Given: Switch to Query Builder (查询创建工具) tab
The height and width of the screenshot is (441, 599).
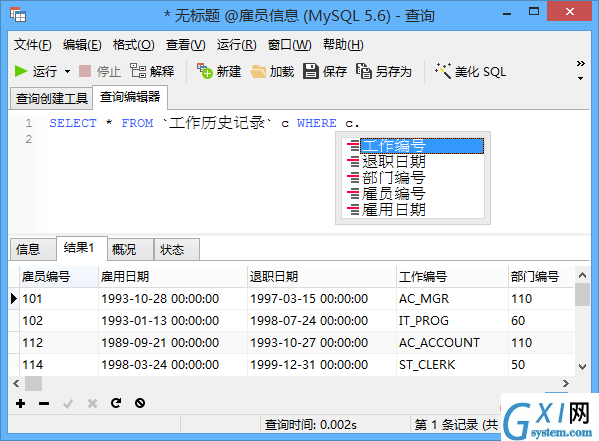Looking at the screenshot, I should (x=52, y=99).
